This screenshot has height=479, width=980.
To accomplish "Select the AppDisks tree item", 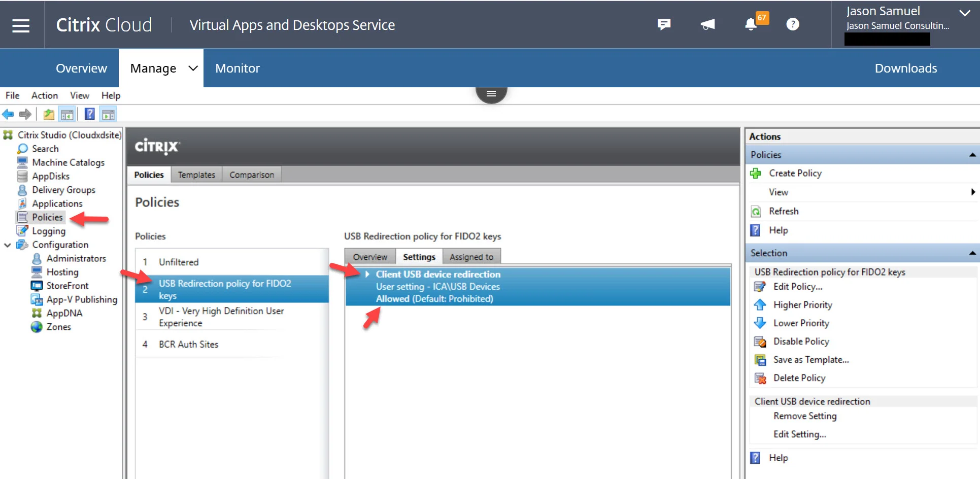I will (51, 176).
